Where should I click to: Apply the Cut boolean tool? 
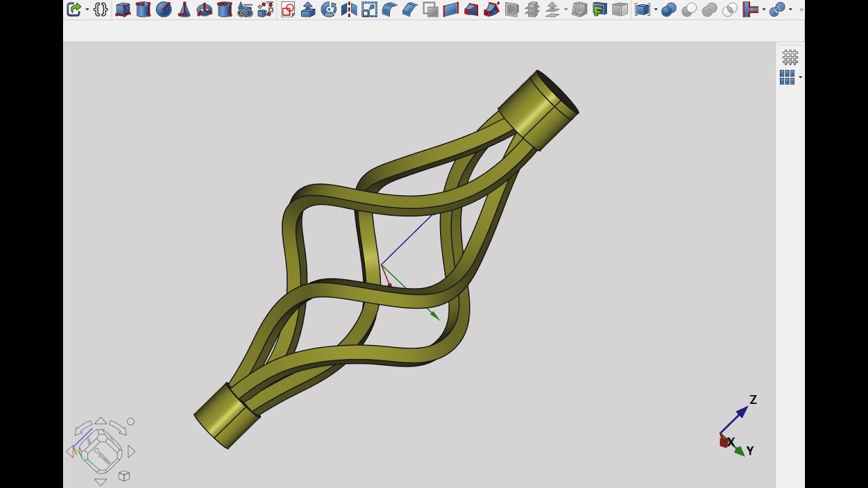pos(689,9)
